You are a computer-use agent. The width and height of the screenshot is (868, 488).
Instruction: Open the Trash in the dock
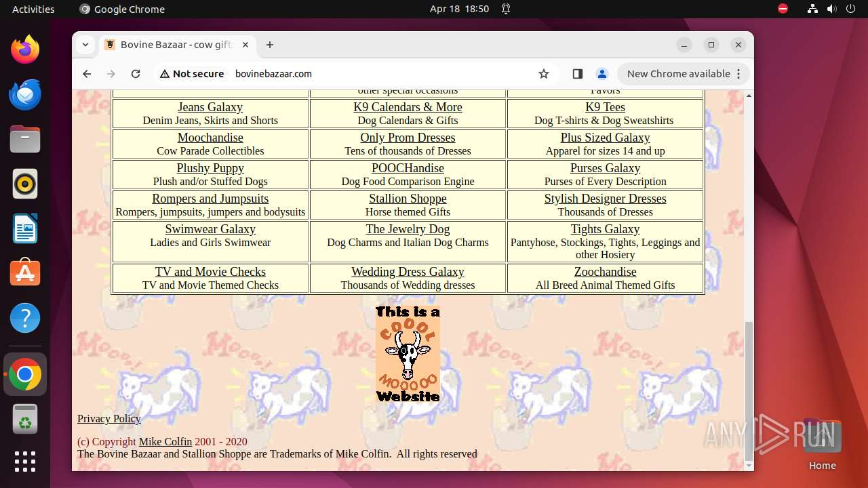tap(25, 419)
